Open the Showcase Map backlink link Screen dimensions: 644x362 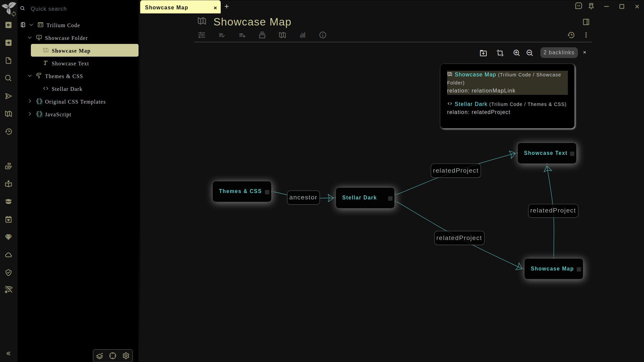coord(475,75)
